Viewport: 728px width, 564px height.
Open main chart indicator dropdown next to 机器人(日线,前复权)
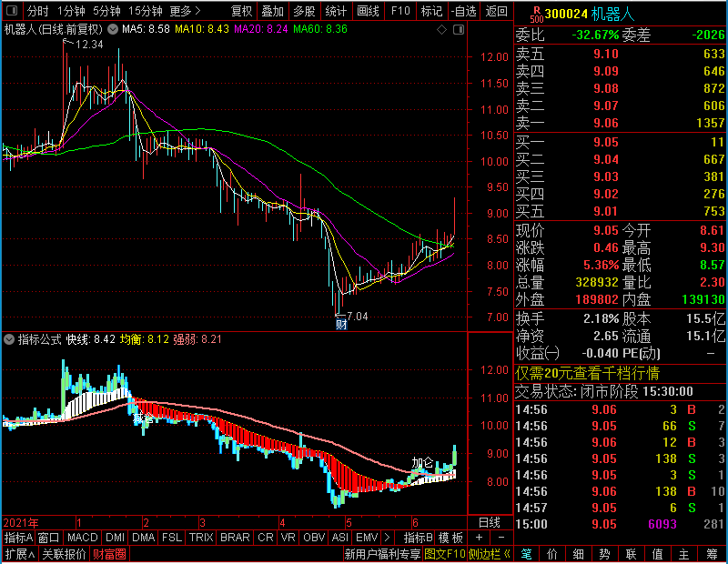[112, 29]
